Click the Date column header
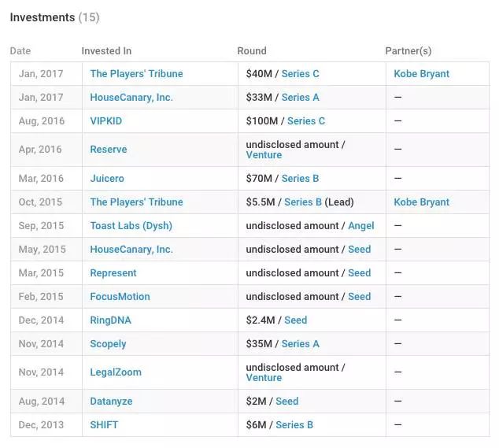Screen dimensions: 499x448 pos(20,51)
